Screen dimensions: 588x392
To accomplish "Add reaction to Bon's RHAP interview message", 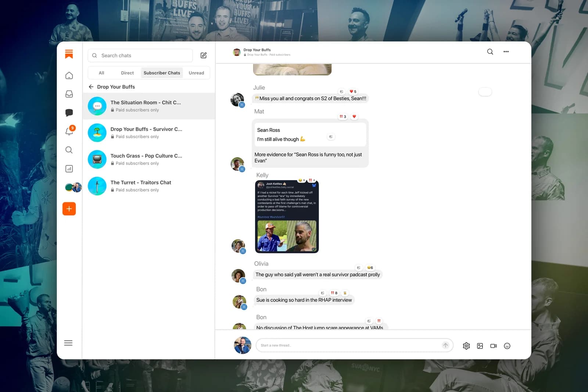I will click(x=322, y=293).
